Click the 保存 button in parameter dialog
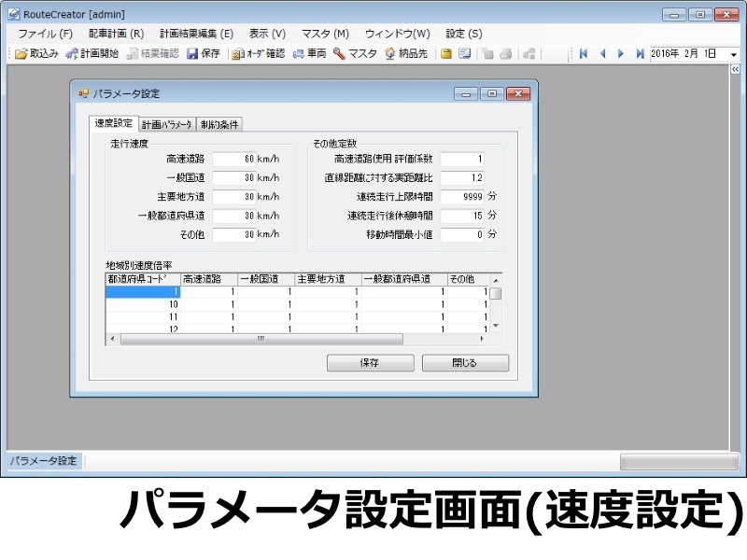Viewport: 747px width, 560px height. (370, 362)
